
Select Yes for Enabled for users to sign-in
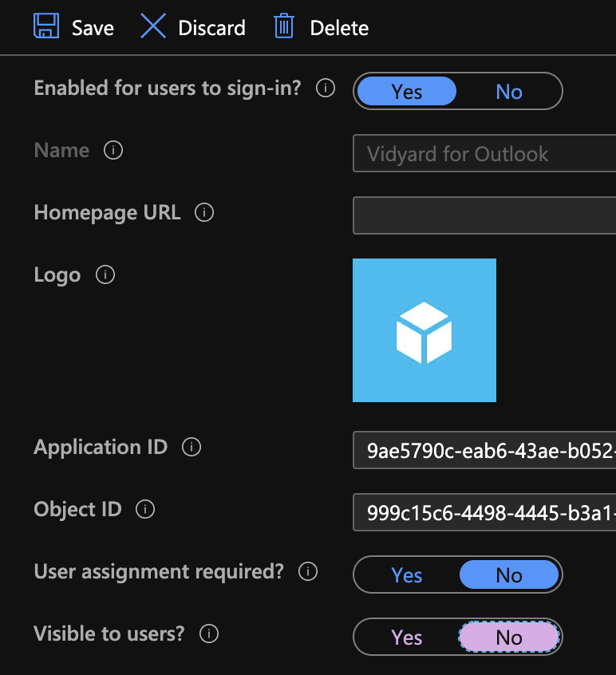coord(407,92)
